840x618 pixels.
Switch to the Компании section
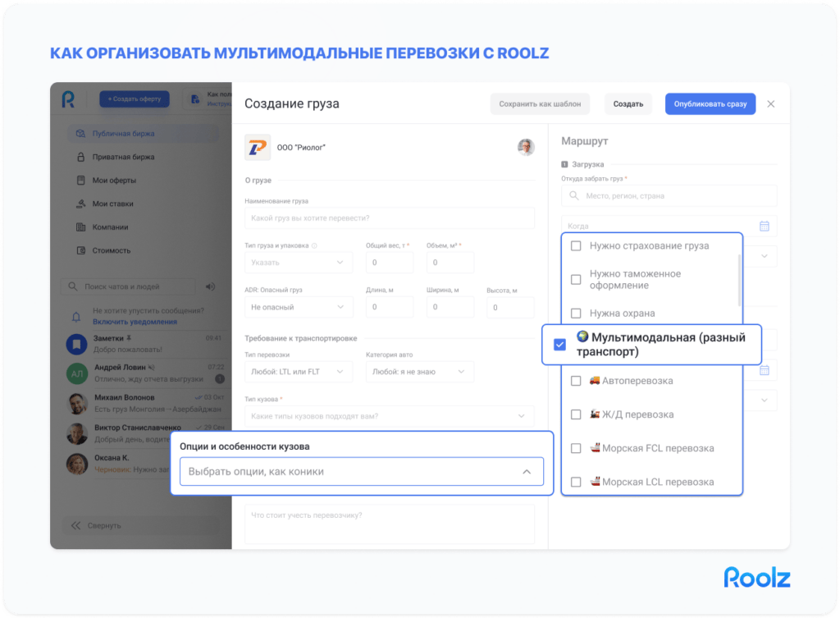[x=110, y=226]
